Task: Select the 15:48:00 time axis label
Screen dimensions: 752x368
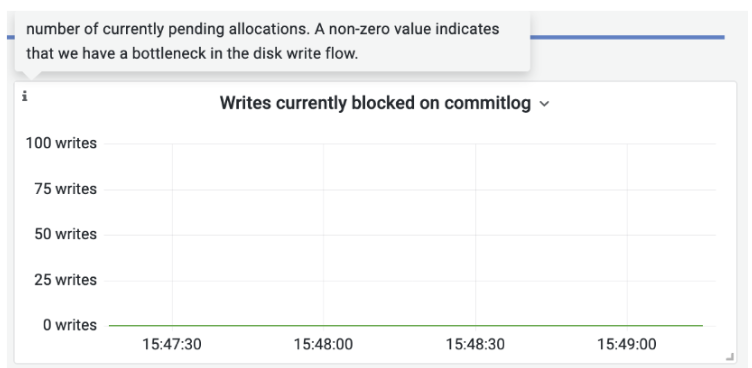Action: (323, 344)
